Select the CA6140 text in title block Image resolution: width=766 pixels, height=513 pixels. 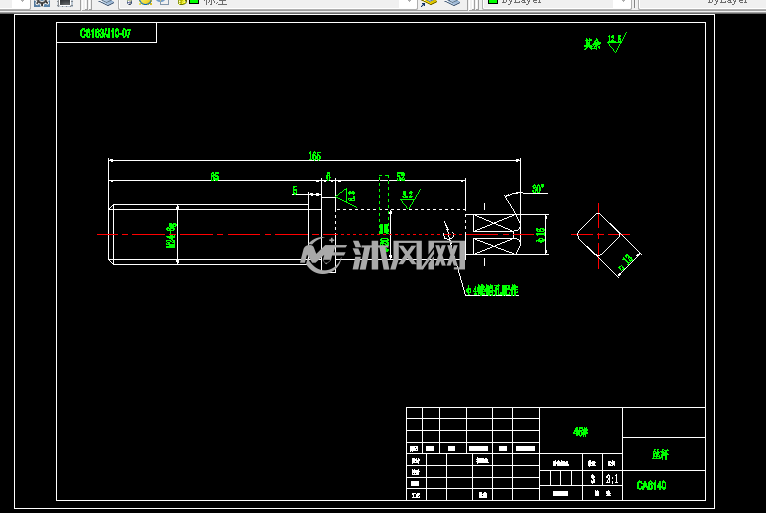[x=652, y=485]
